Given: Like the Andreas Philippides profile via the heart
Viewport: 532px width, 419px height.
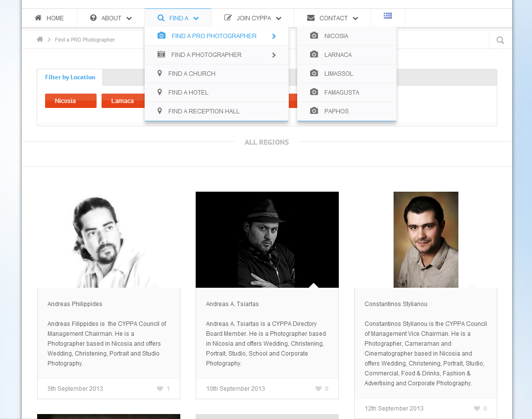Looking at the screenshot, I should pyautogui.click(x=161, y=388).
